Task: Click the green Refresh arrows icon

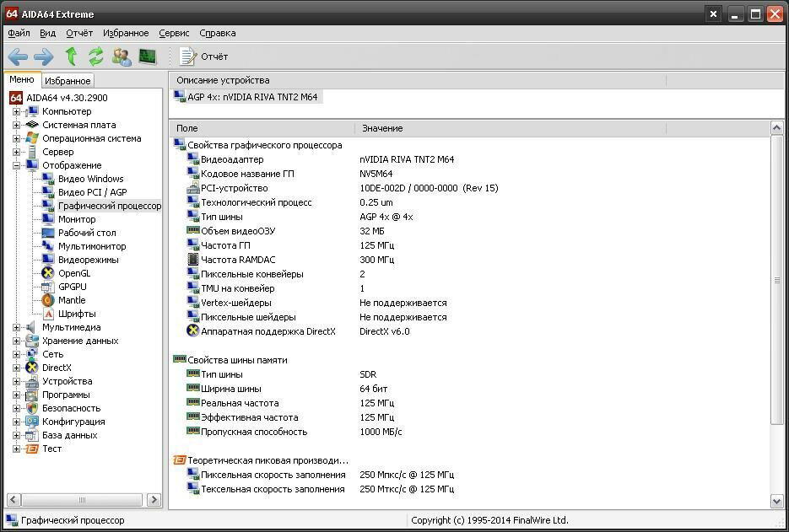Action: (95, 56)
